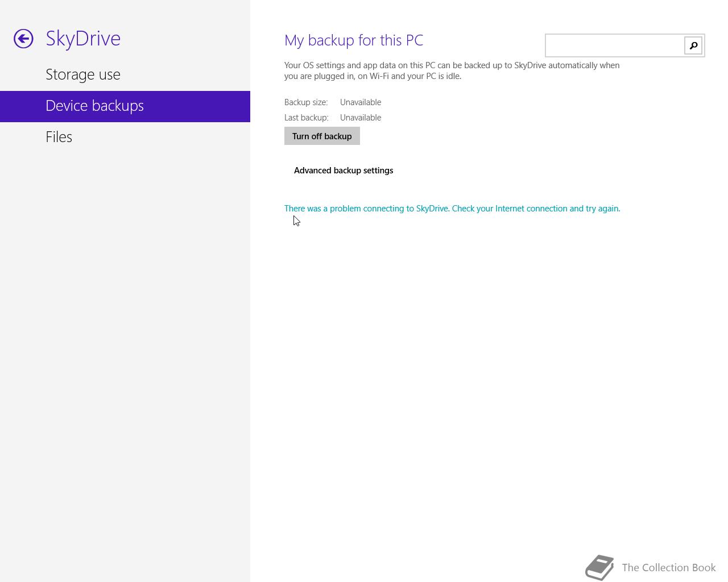This screenshot has height=582, width=728.
Task: Click the SkyDrive heading
Action: [x=83, y=39]
